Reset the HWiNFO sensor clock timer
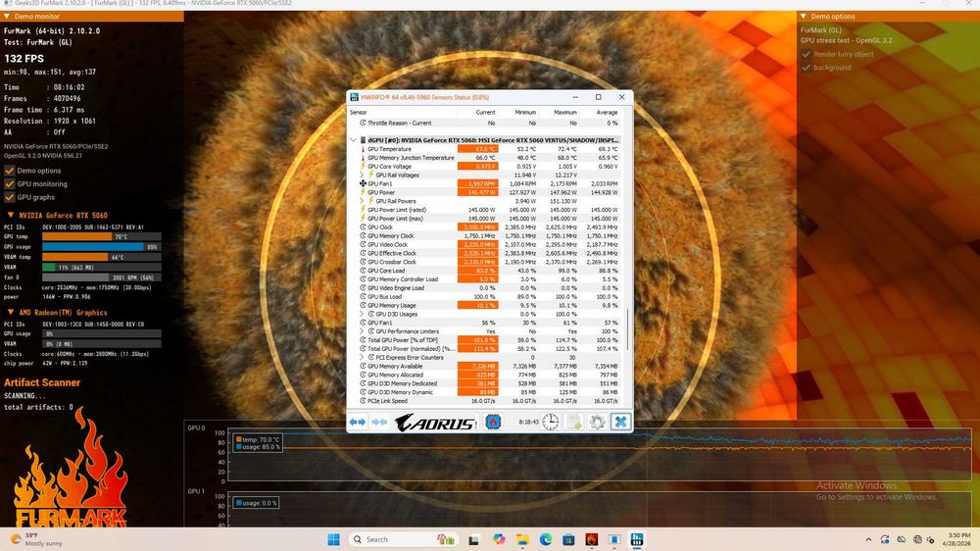Viewport: 980px width, 551px height. click(x=550, y=423)
